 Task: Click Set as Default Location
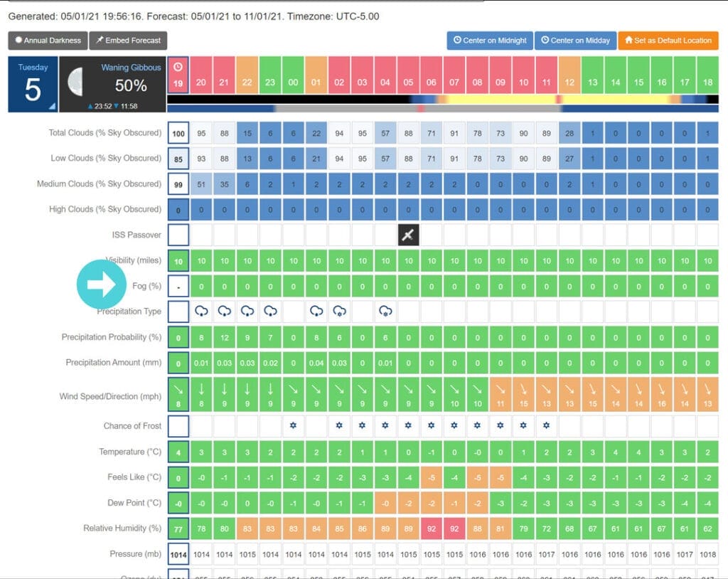668,41
